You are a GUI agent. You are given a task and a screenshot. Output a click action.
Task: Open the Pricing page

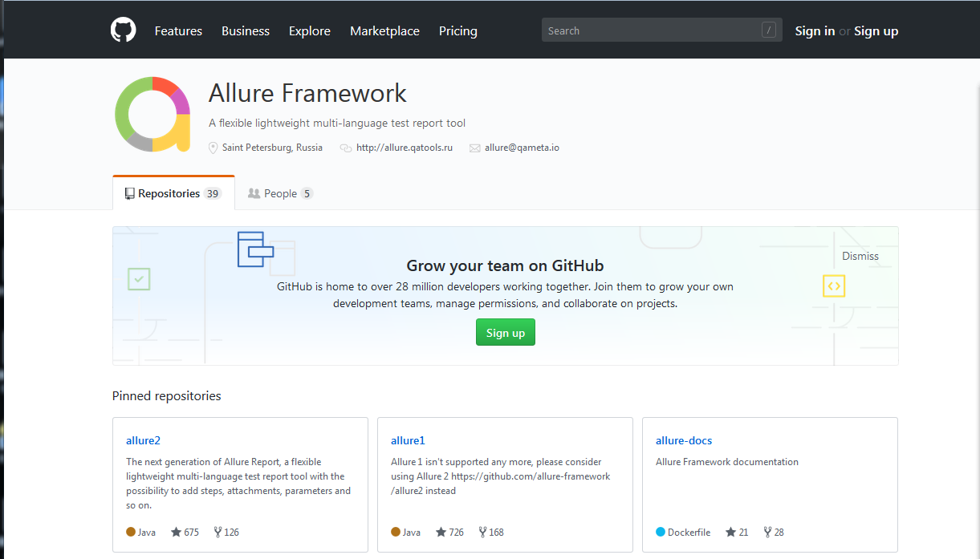[x=458, y=30]
